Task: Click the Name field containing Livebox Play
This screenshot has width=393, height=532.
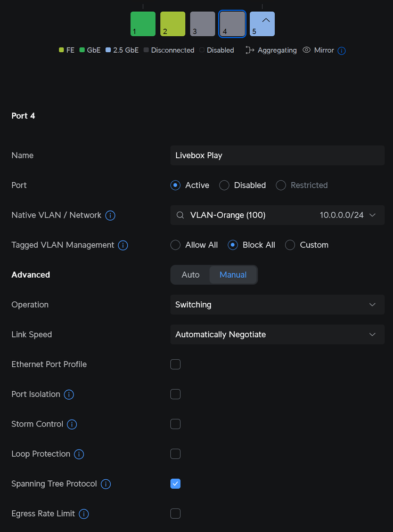Action: 277,156
